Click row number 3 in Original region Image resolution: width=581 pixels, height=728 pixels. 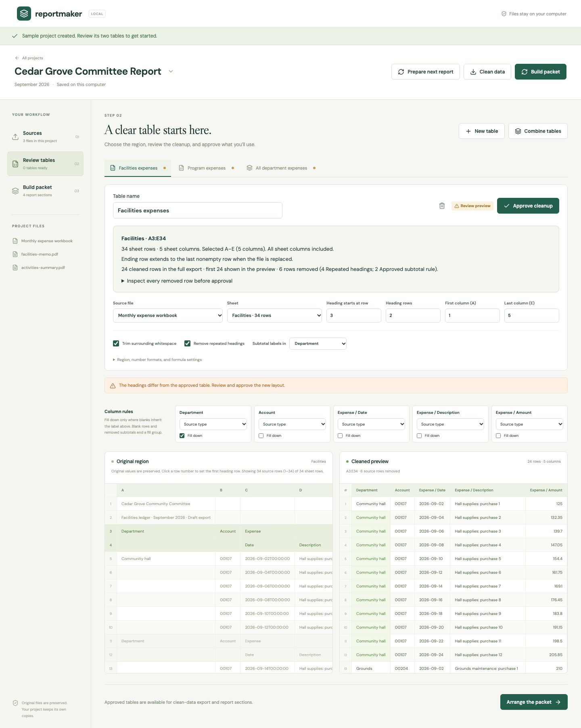111,531
